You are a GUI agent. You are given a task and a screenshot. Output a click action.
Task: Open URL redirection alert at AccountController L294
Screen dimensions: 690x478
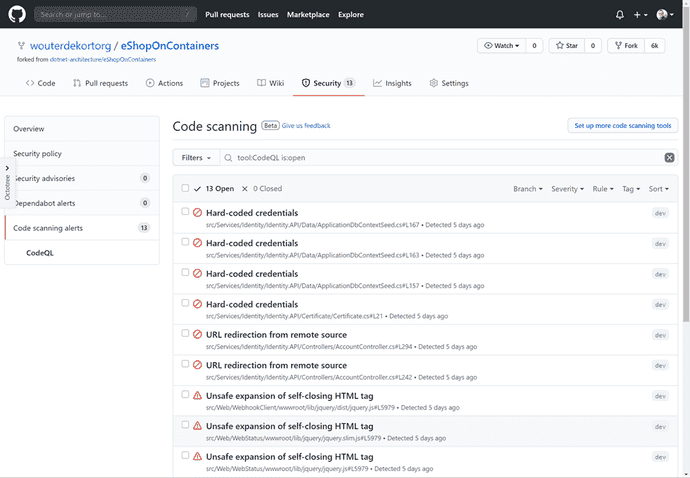276,335
